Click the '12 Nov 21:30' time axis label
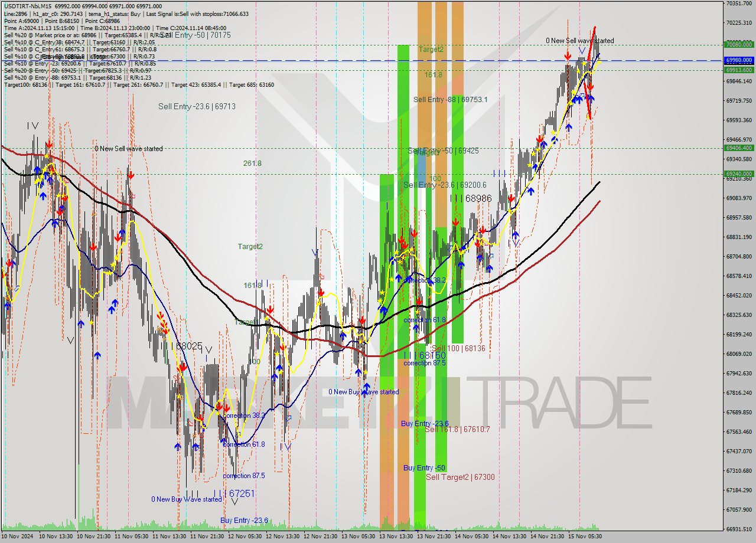Viewport: 756px width, 543px height. pyautogui.click(x=320, y=537)
